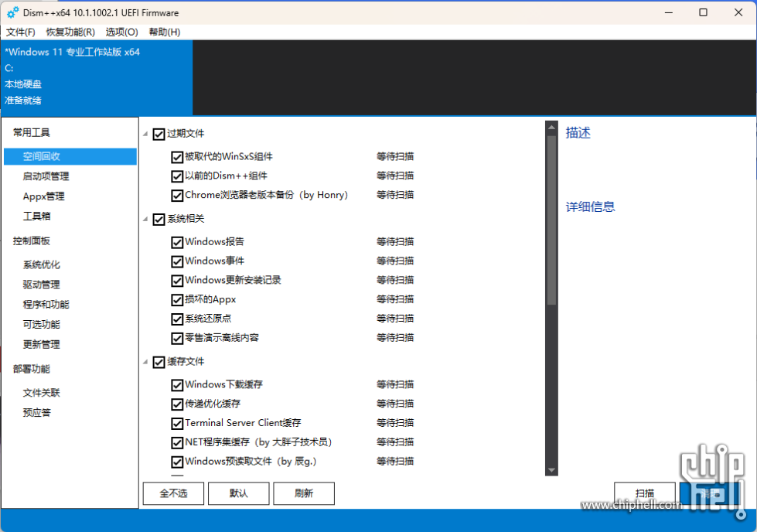Collapse the 过期文件 group arrow
This screenshot has height=532, width=757.
point(145,134)
